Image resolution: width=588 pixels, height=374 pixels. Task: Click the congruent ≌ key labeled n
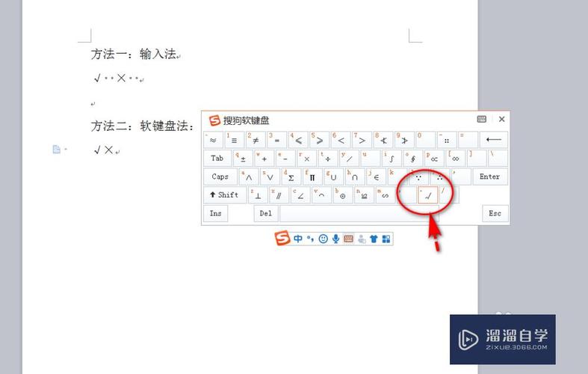[364, 195]
